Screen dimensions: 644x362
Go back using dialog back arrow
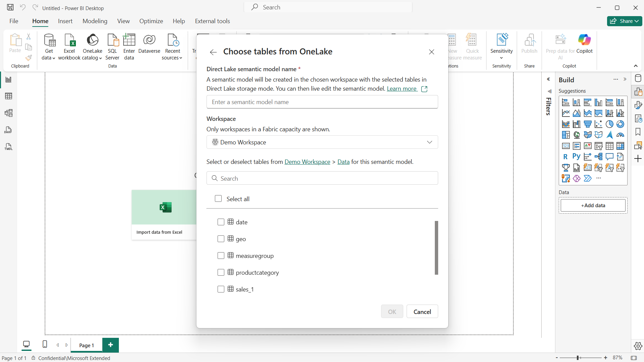pos(213,52)
